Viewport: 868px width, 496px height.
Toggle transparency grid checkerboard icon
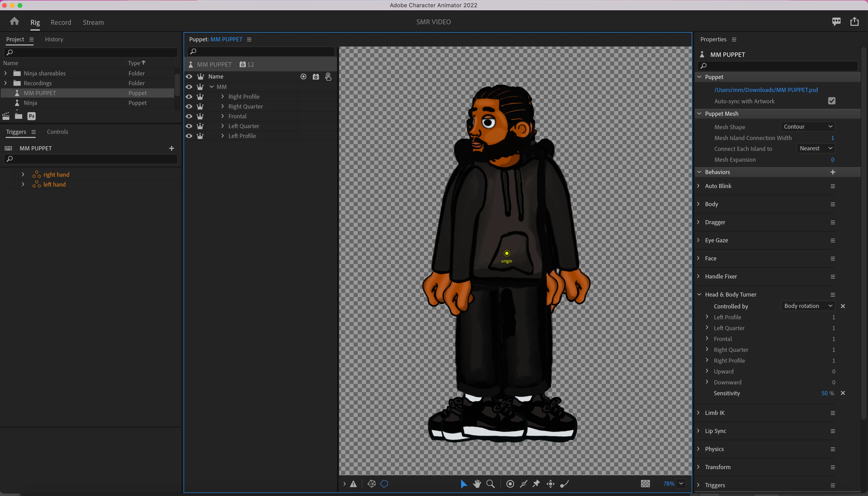[645, 484]
